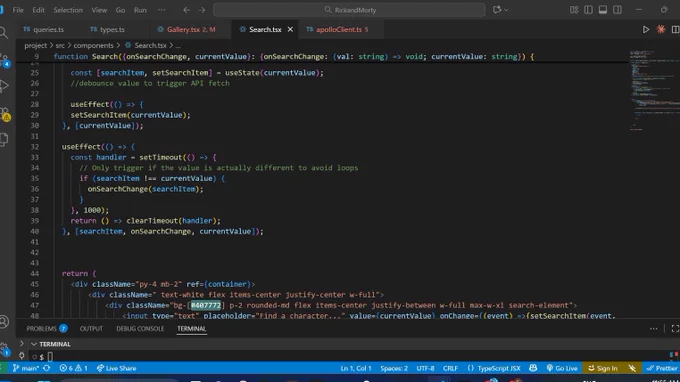Switch to the OUTPUT panel tab
The width and height of the screenshot is (680, 382).
pos(91,329)
